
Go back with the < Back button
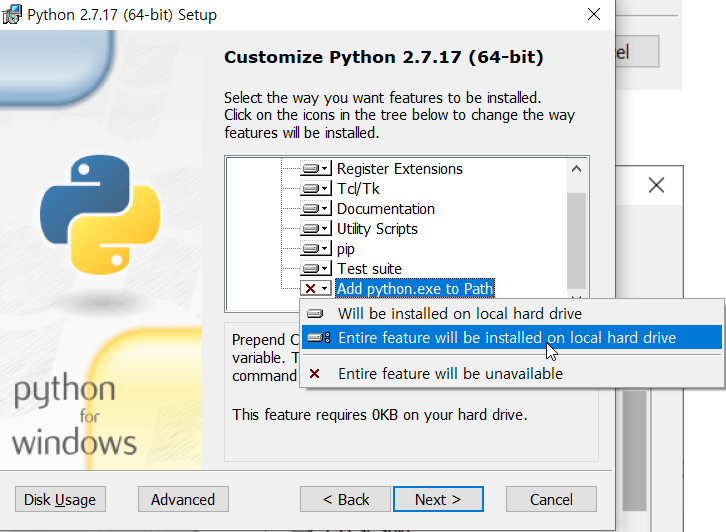coord(345,499)
